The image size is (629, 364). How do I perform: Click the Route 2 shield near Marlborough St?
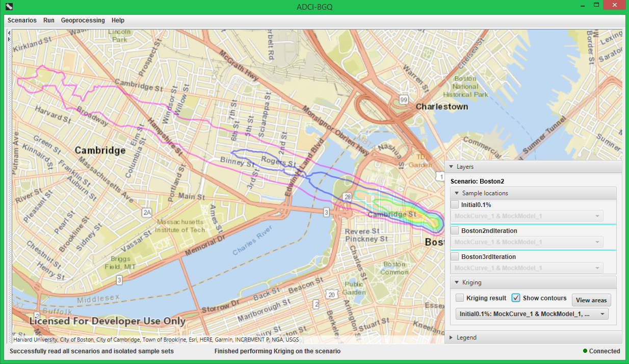point(316,304)
